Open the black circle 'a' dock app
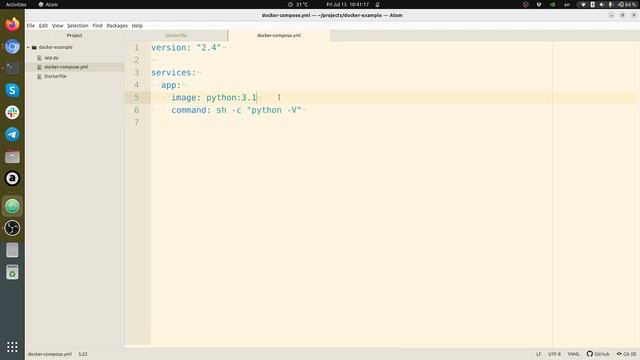Image resolution: width=640 pixels, height=360 pixels. pos(12,178)
